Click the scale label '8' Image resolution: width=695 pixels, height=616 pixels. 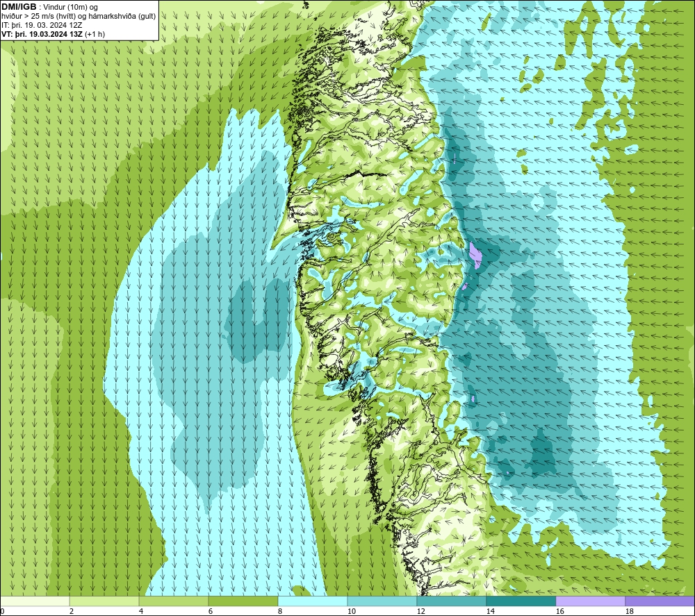(279, 612)
